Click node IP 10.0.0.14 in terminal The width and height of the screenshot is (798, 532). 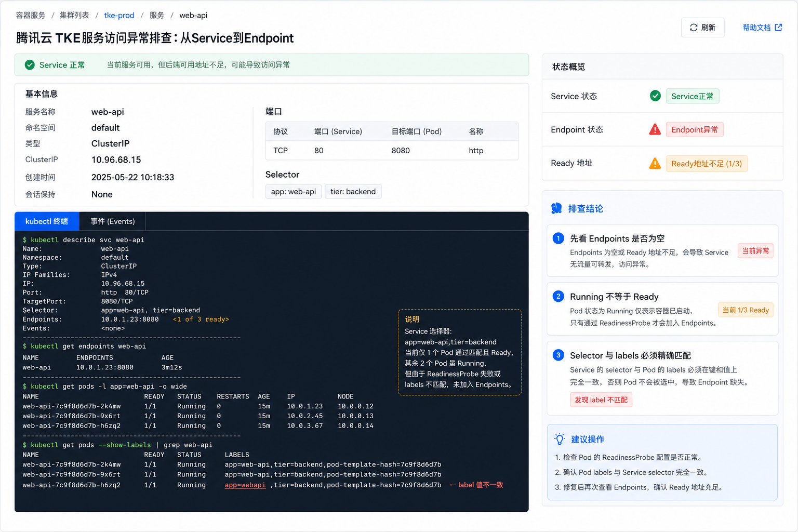click(x=355, y=426)
